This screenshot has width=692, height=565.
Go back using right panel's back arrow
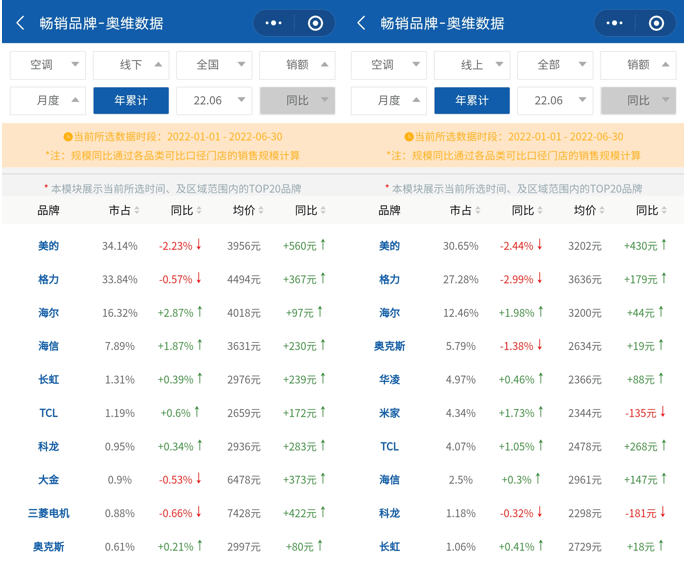tap(361, 23)
